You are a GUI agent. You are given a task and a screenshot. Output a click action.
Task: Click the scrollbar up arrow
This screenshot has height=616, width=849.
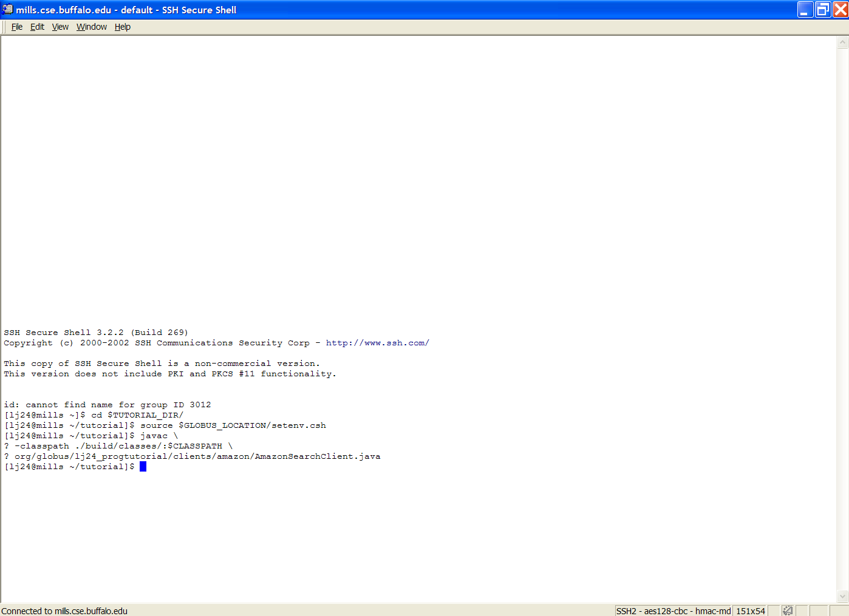(842, 42)
